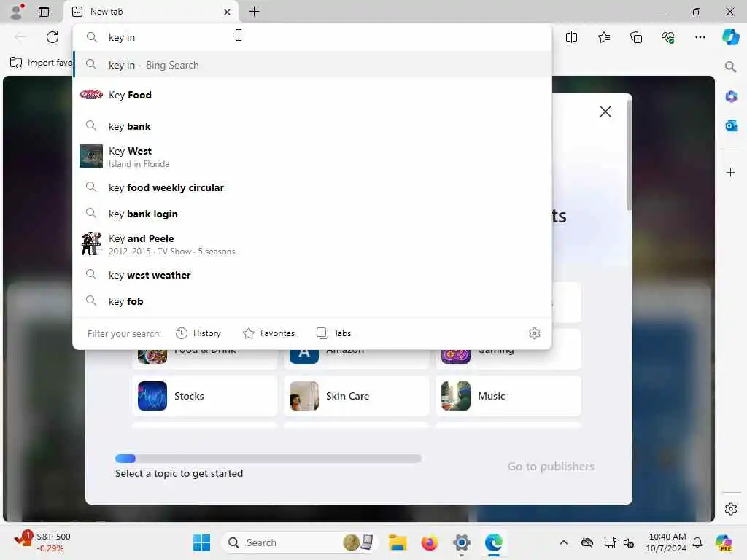Close the topics dialog with X

click(605, 112)
